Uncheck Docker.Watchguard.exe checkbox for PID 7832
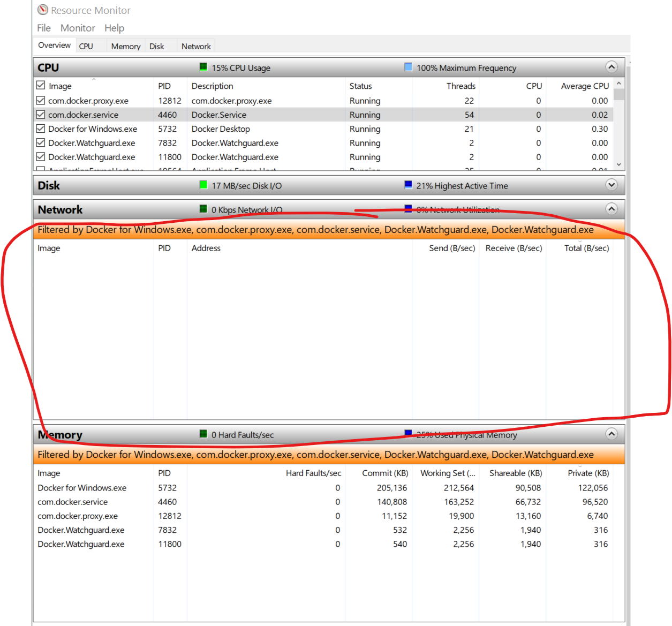 point(41,142)
